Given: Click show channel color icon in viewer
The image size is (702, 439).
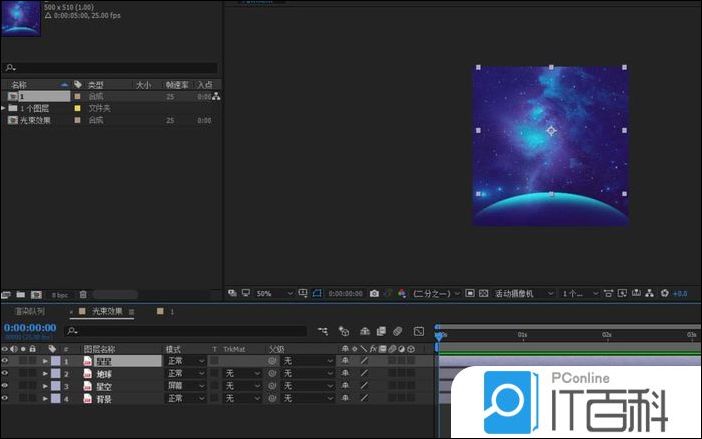Looking at the screenshot, I should coord(401,294).
